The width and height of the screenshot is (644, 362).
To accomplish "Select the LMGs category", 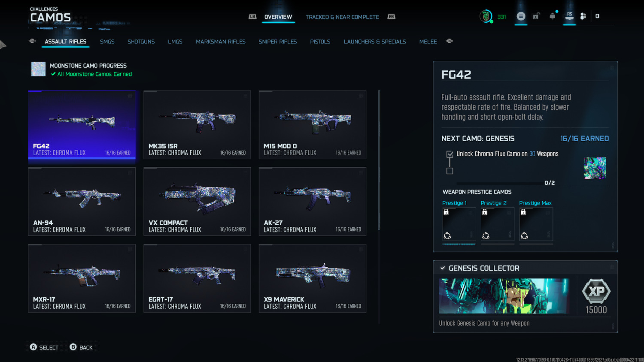I will coord(175,42).
